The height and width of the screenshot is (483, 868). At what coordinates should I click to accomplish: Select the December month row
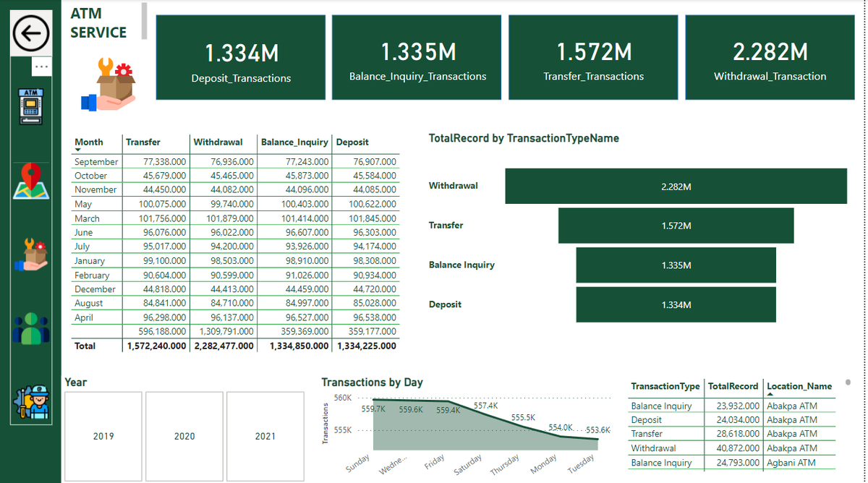(x=235, y=289)
